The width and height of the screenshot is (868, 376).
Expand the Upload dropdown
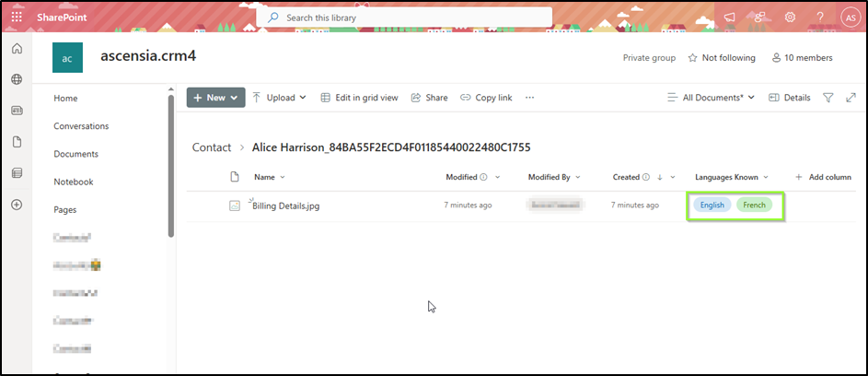[279, 98]
